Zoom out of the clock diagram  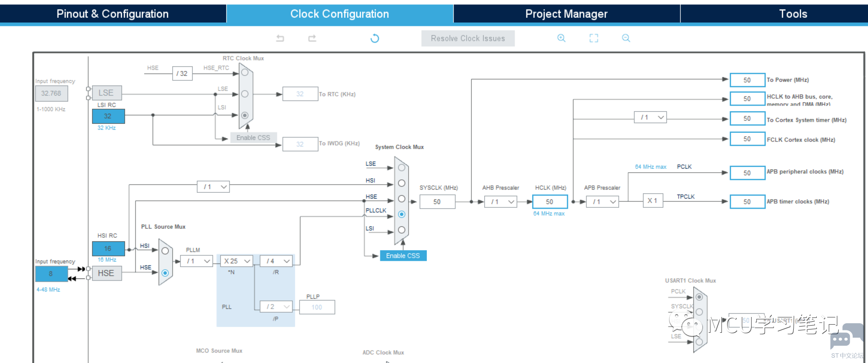[x=626, y=38]
